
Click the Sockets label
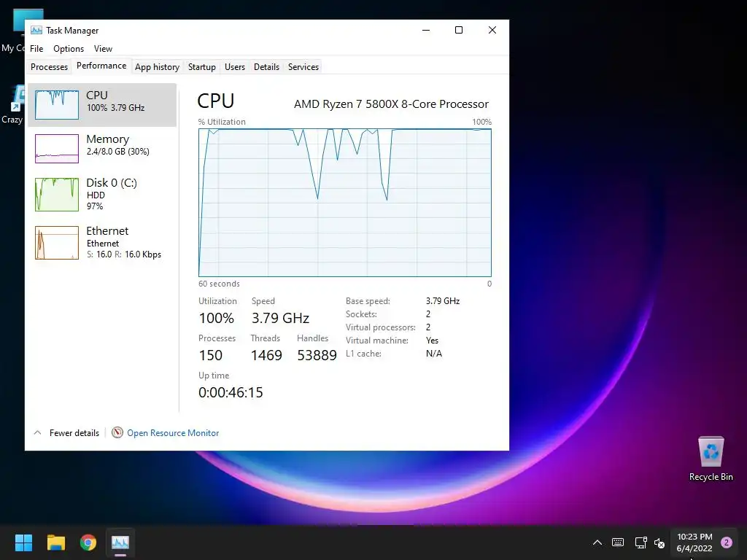tap(361, 314)
